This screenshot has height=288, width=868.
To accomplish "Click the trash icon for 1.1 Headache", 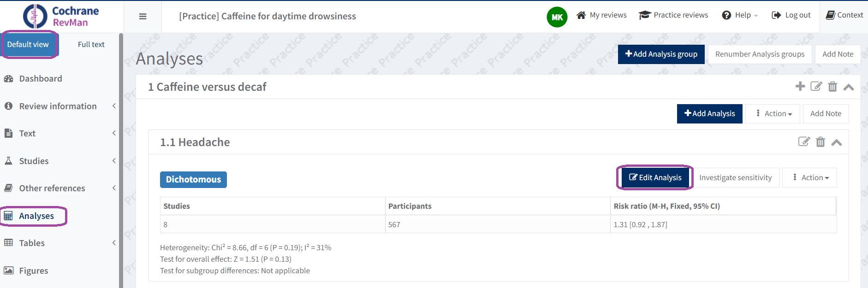I will [820, 142].
